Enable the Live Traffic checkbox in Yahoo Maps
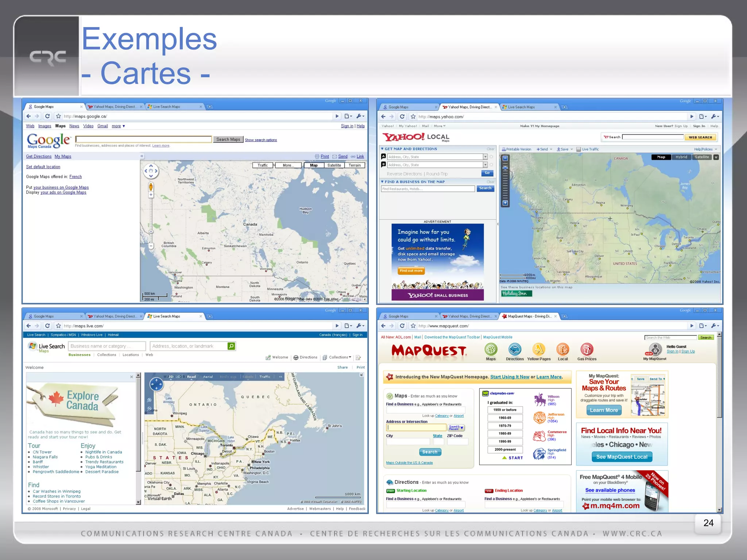This screenshot has height=560, width=747. click(578, 149)
